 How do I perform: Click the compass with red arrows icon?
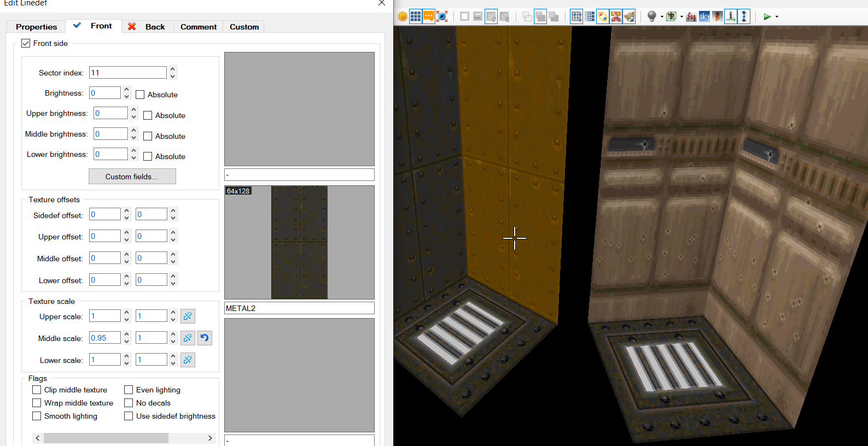(442, 16)
